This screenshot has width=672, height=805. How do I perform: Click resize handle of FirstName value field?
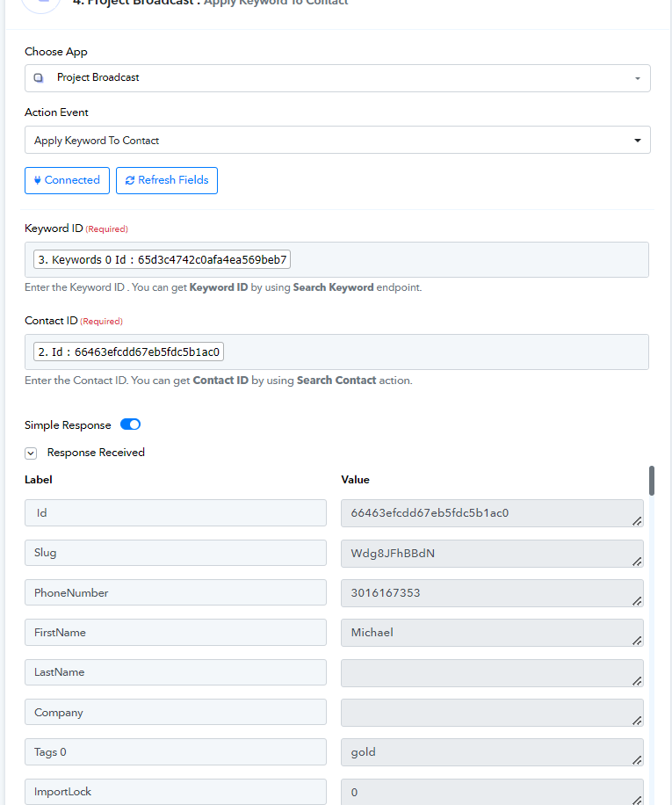tap(637, 641)
